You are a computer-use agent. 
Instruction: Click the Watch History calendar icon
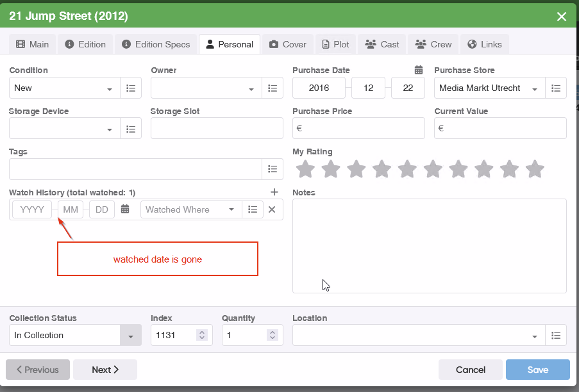point(126,209)
